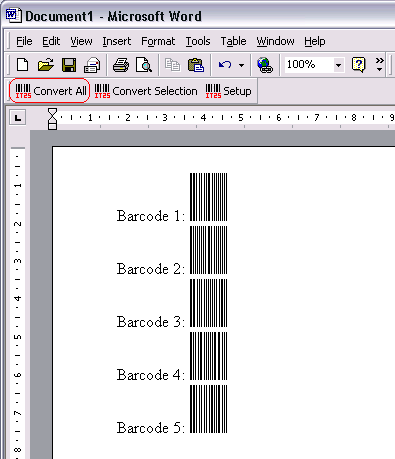Undo the last action with the Undo arrow
Viewport: 395px width, 459px height.
click(x=225, y=64)
